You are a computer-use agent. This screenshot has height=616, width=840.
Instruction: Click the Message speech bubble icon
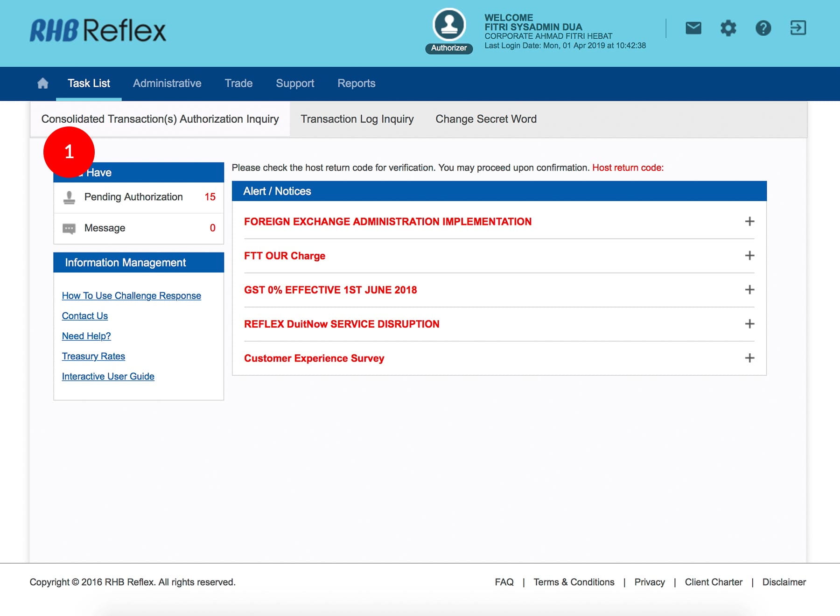[69, 229]
